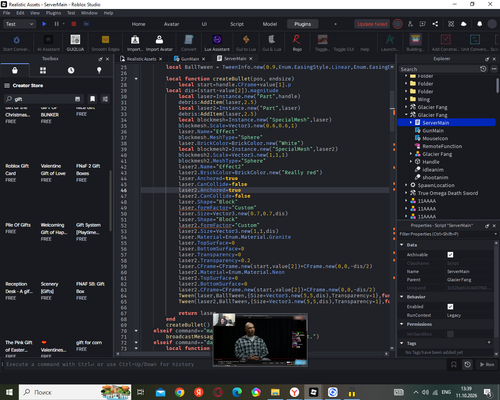500x400 pixels.
Task: Toggle the JoinSandbox checkbox
Action: (450, 334)
